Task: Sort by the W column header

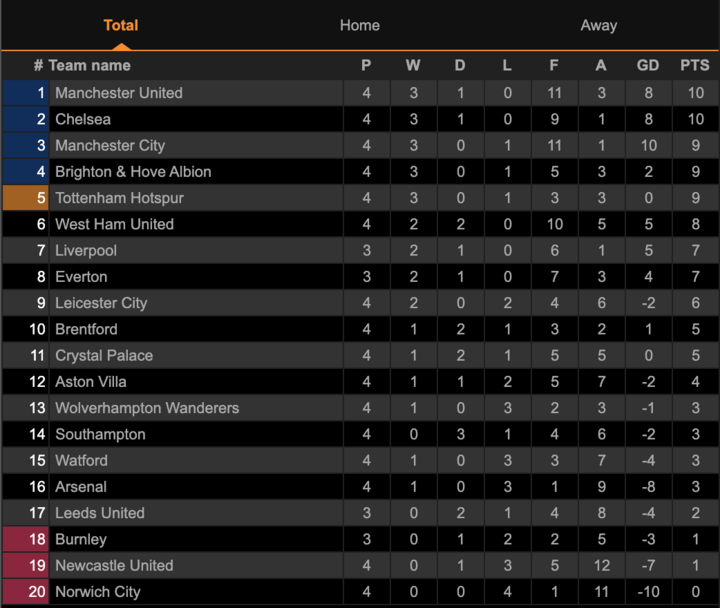Action: click(413, 65)
